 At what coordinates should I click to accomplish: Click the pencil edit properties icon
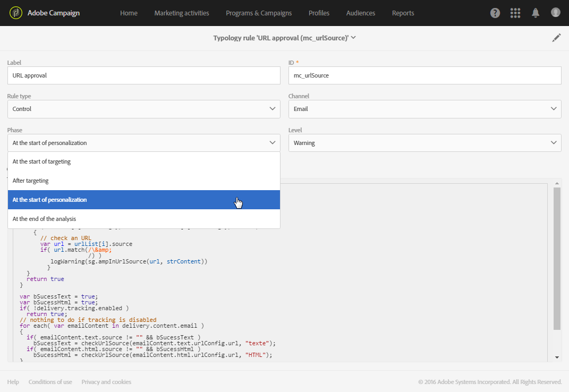tap(556, 38)
